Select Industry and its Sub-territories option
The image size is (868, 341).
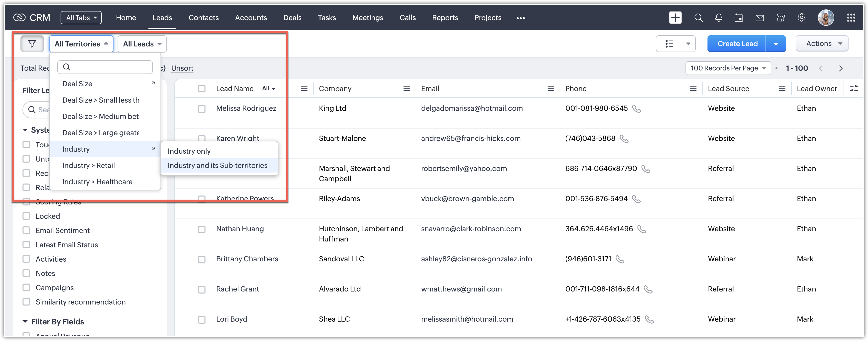point(217,165)
